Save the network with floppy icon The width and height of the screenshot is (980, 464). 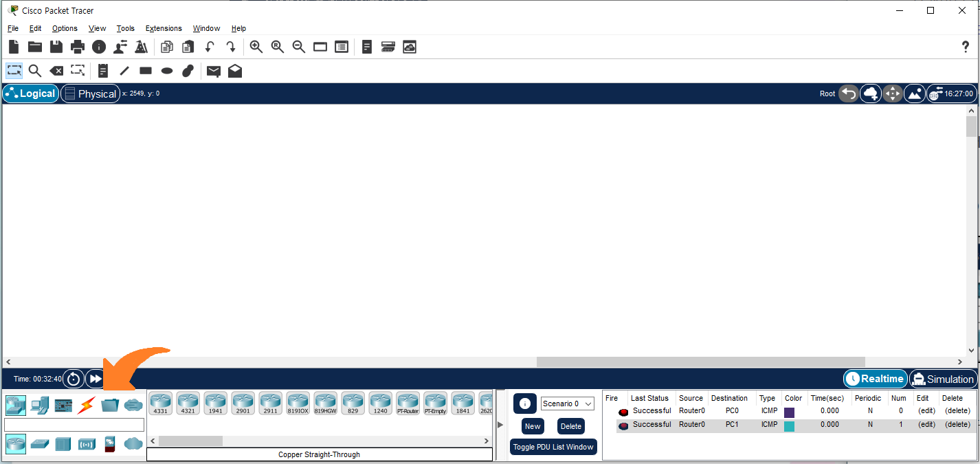(x=56, y=47)
